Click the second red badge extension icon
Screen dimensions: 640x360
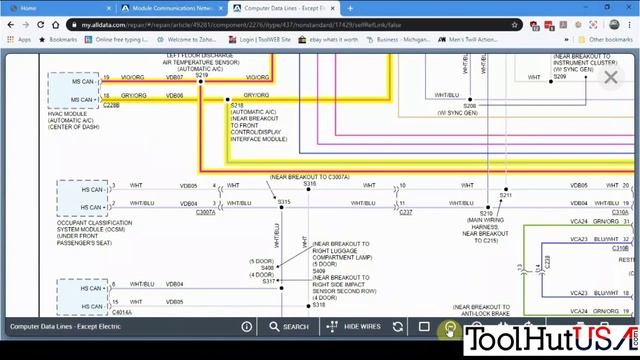tap(549, 26)
